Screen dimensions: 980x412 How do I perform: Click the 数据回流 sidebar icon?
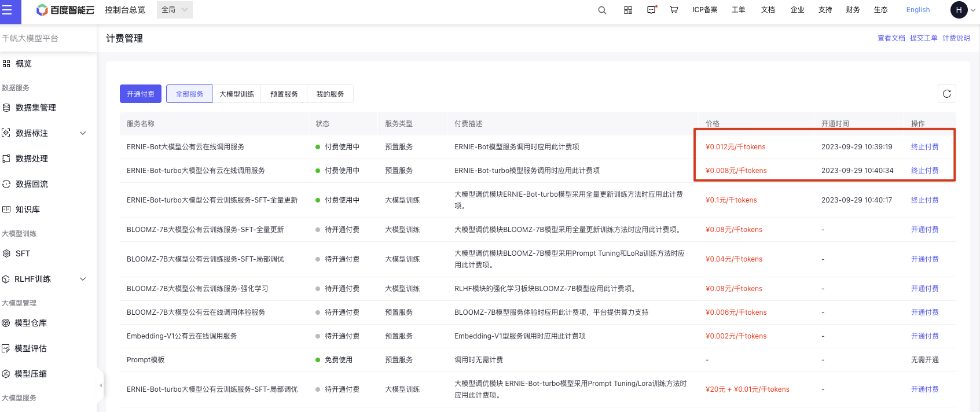6,184
